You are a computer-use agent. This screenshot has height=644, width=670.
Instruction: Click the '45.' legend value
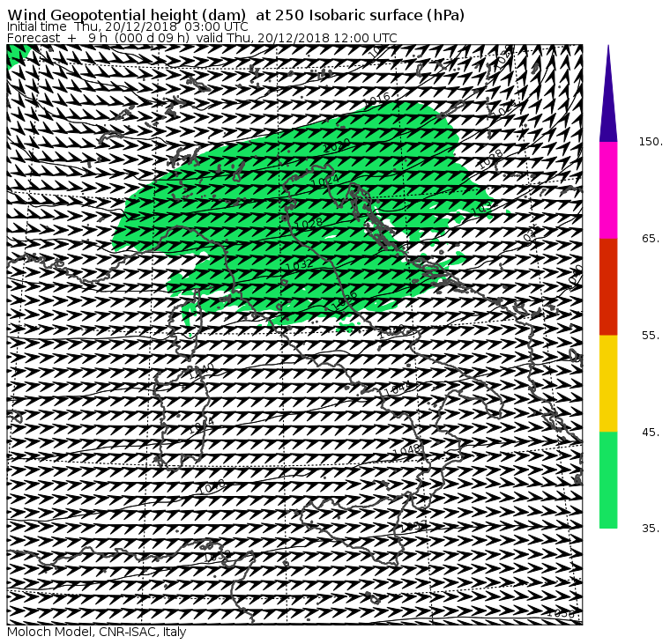pyautogui.click(x=651, y=433)
